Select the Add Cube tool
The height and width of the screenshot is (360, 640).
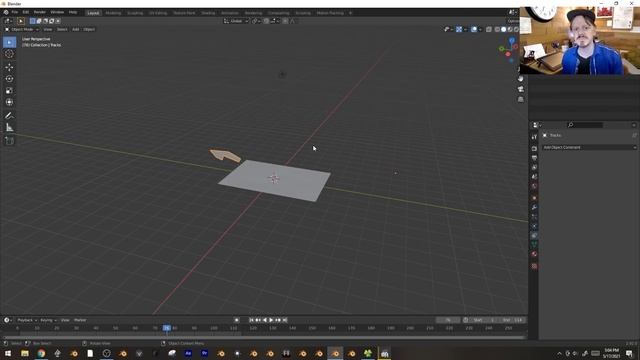[x=9, y=141]
